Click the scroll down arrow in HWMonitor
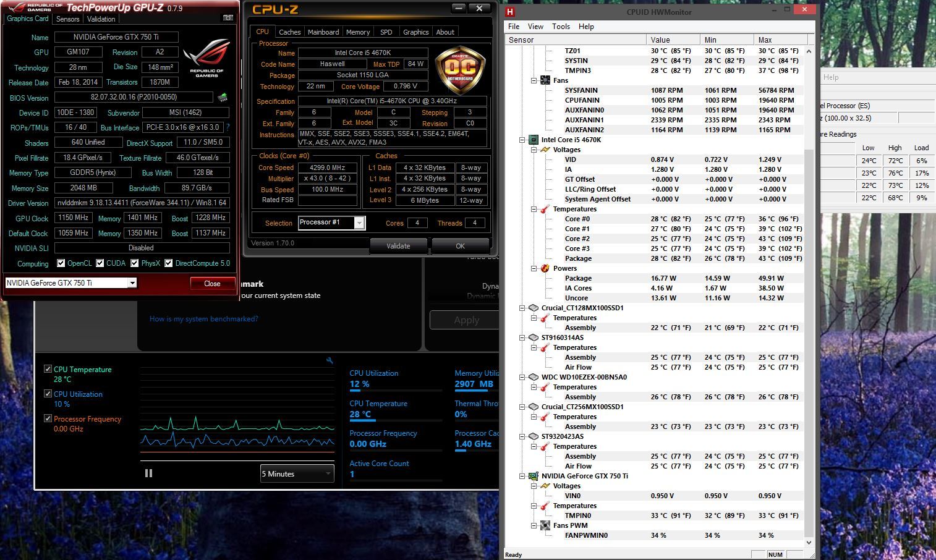This screenshot has height=560, width=936. pos(809,542)
